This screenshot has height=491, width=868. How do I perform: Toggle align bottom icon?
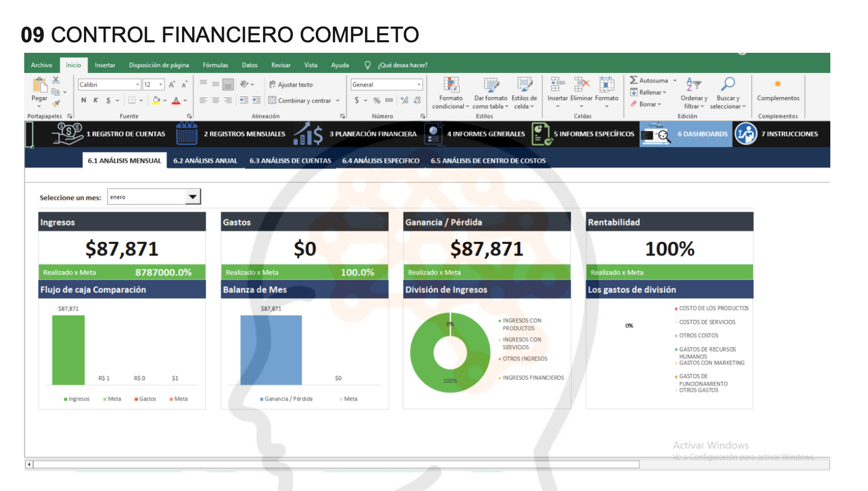(x=228, y=84)
